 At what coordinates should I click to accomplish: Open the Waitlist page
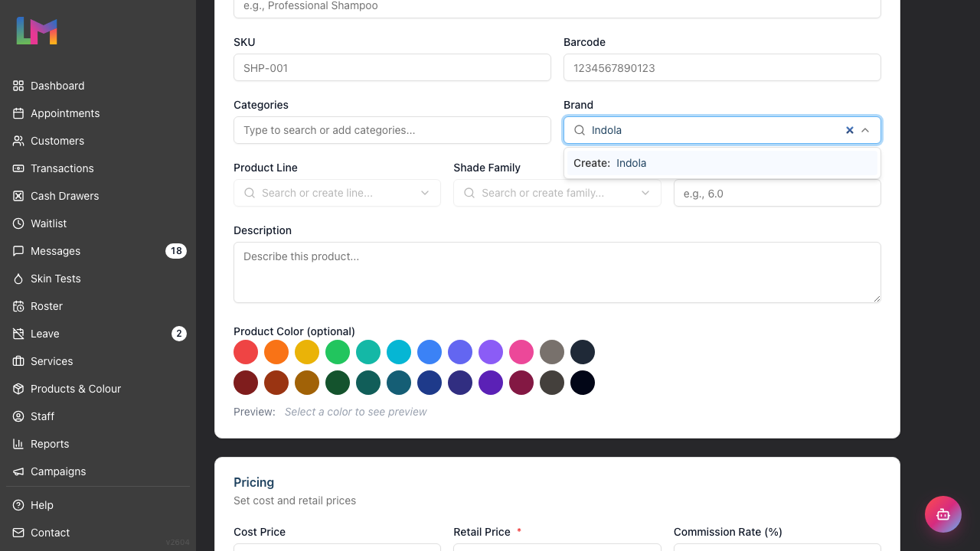point(98,223)
